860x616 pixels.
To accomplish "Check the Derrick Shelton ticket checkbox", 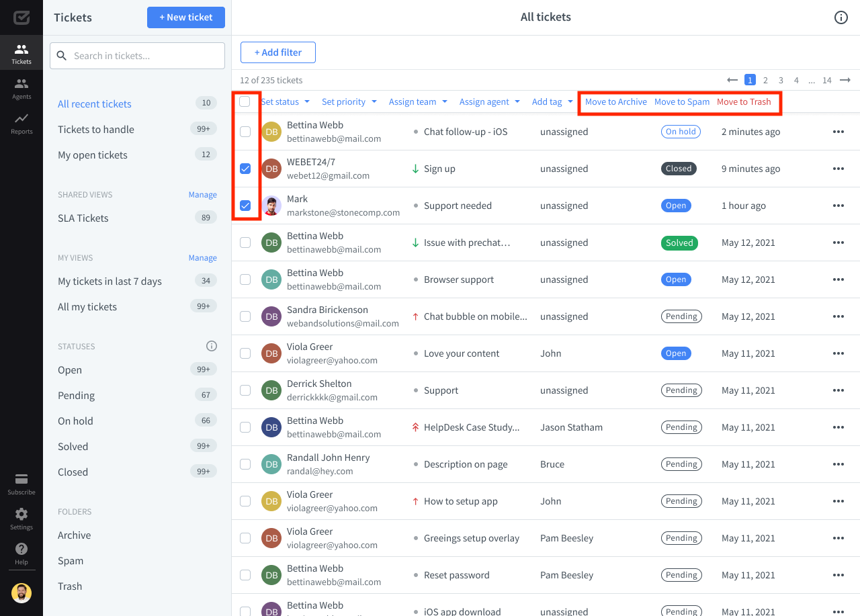I will click(x=245, y=390).
